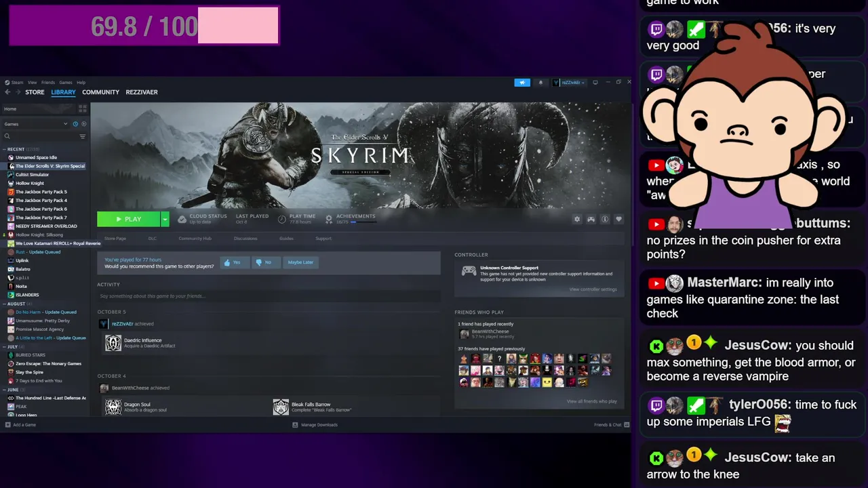Open the View menu
868x488 pixels.
pyautogui.click(x=32, y=83)
